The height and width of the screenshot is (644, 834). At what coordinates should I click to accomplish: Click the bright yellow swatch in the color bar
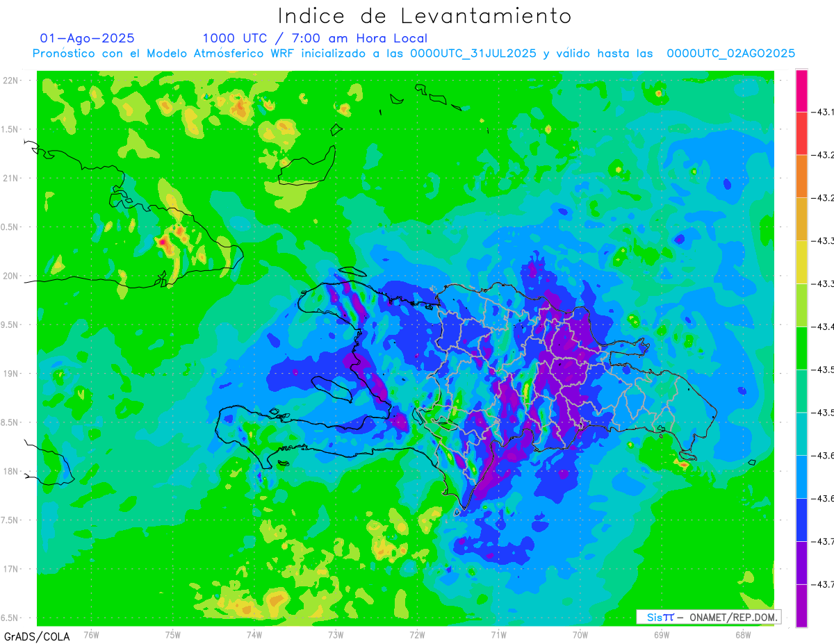tap(801, 262)
